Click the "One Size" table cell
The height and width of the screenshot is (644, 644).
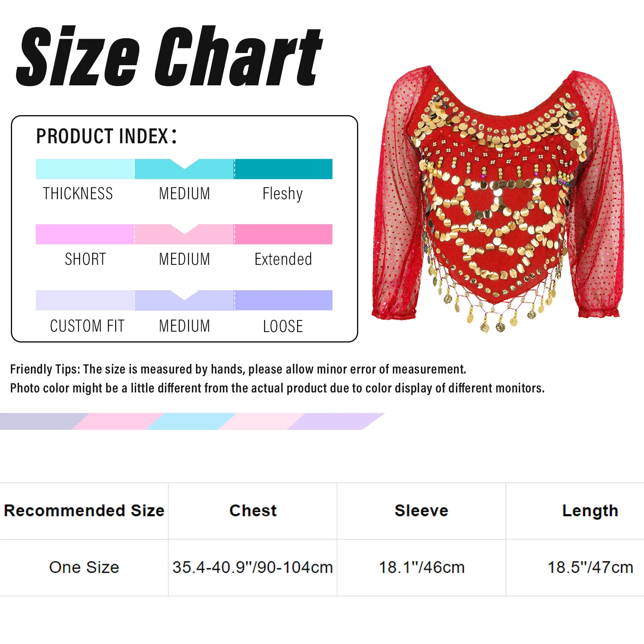pos(84,568)
